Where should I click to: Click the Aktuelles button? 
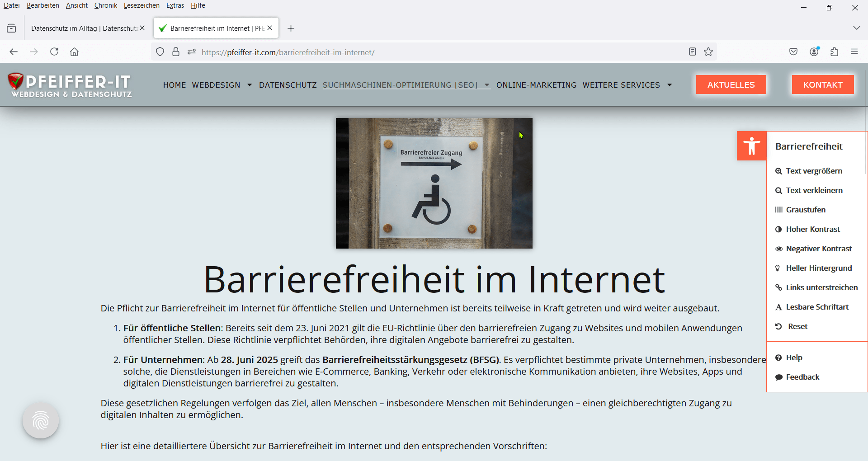[x=731, y=85]
